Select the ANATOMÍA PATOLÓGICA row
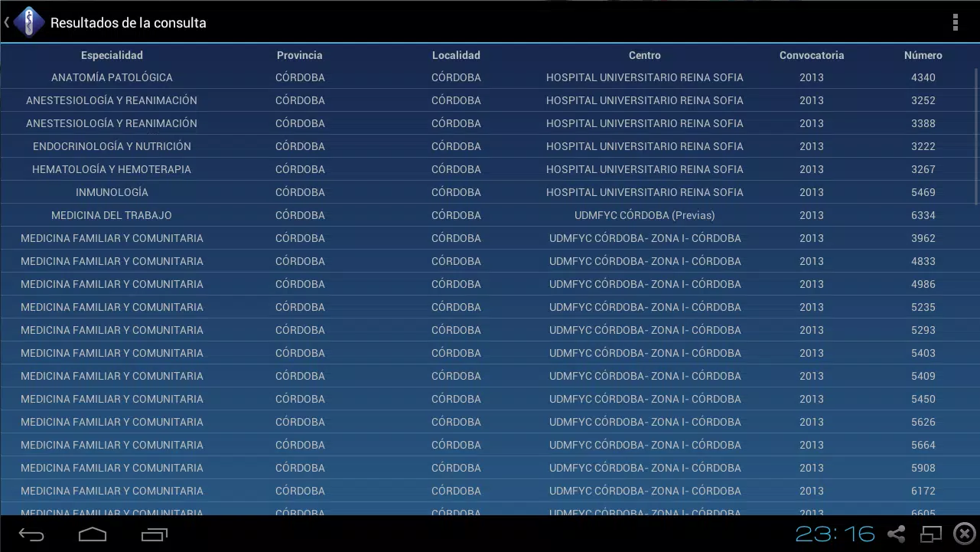 [x=490, y=77]
